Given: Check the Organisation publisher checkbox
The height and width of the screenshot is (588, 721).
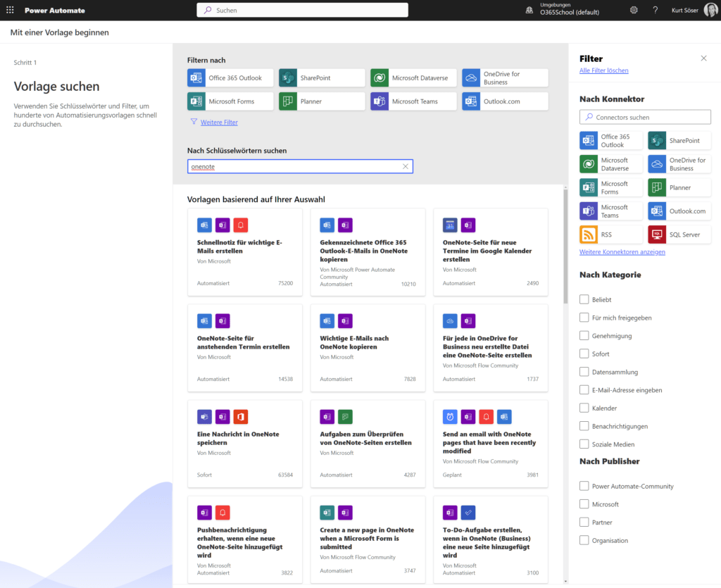Looking at the screenshot, I should pyautogui.click(x=584, y=540).
